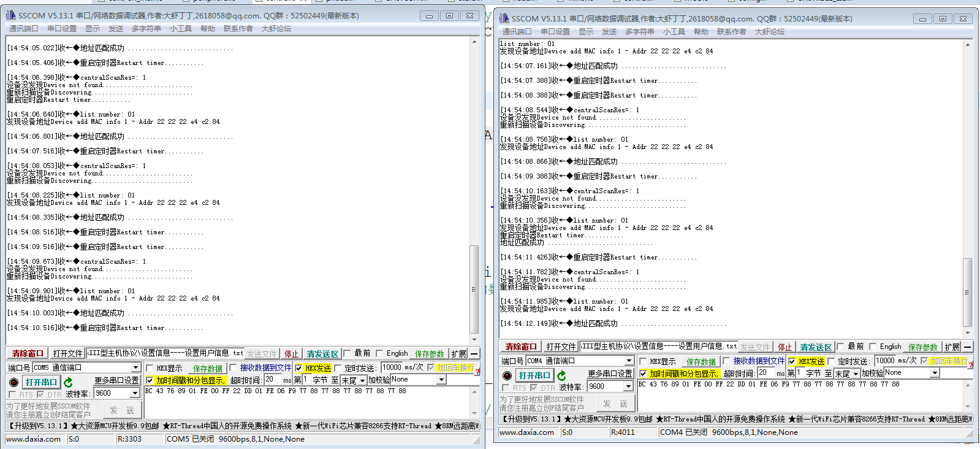Click scroll-up arrow of COM4 receive log

[967, 45]
